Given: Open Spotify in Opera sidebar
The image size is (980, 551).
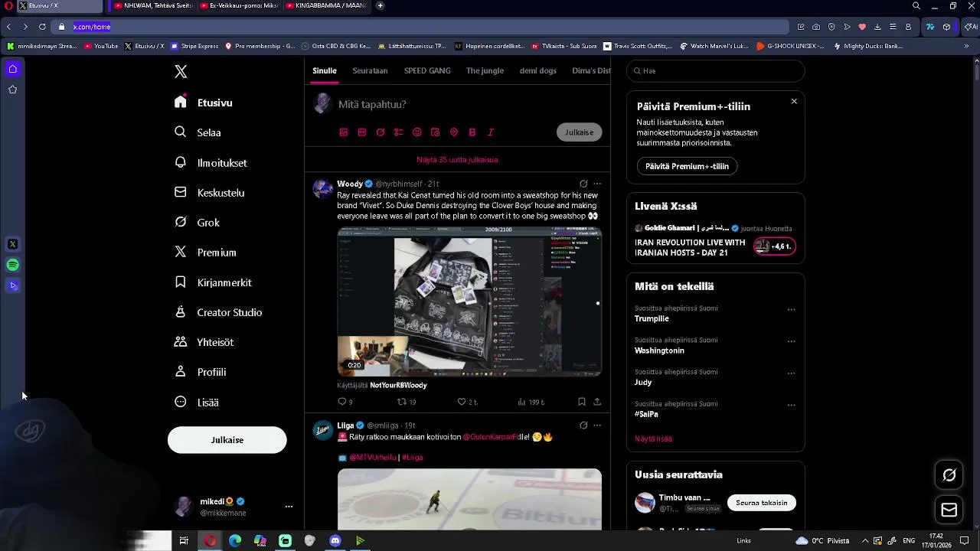Looking at the screenshot, I should pyautogui.click(x=12, y=265).
